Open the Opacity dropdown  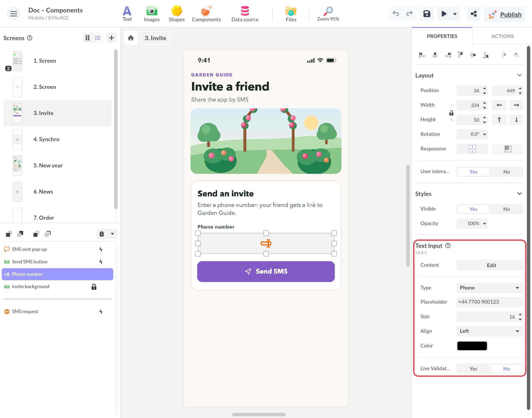pos(485,223)
